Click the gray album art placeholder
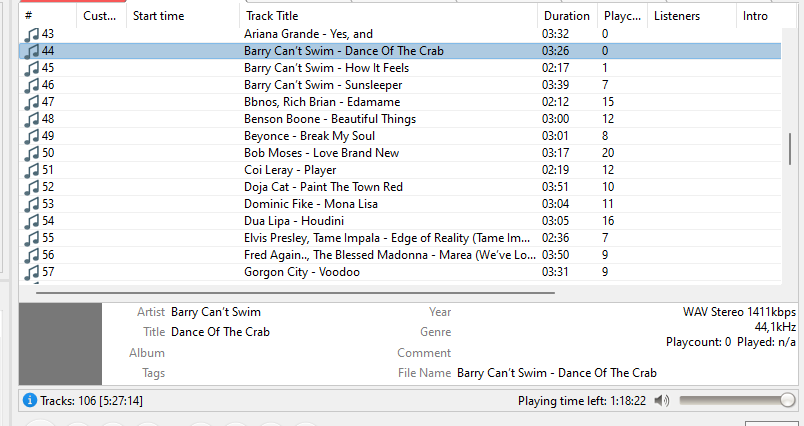Viewport: 804px width, 426px height. [x=61, y=343]
